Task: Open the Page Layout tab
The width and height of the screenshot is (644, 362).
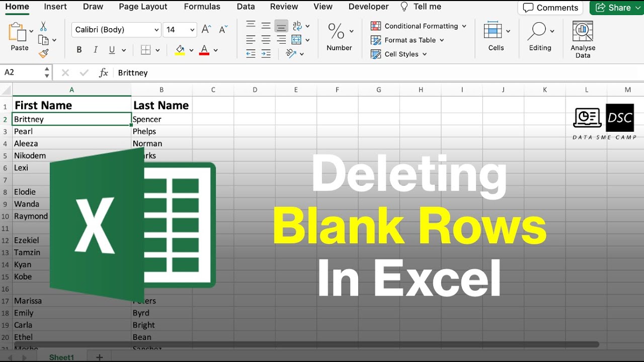Action: [143, 7]
